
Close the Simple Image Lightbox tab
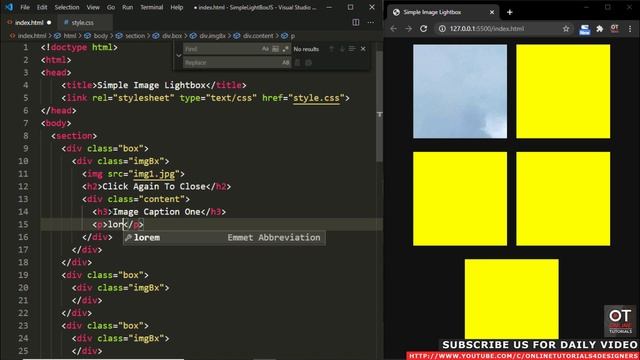click(x=492, y=12)
